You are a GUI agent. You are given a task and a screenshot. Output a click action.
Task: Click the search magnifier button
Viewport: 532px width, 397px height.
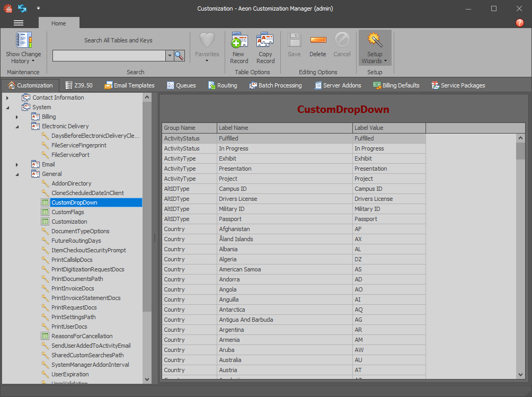(179, 56)
